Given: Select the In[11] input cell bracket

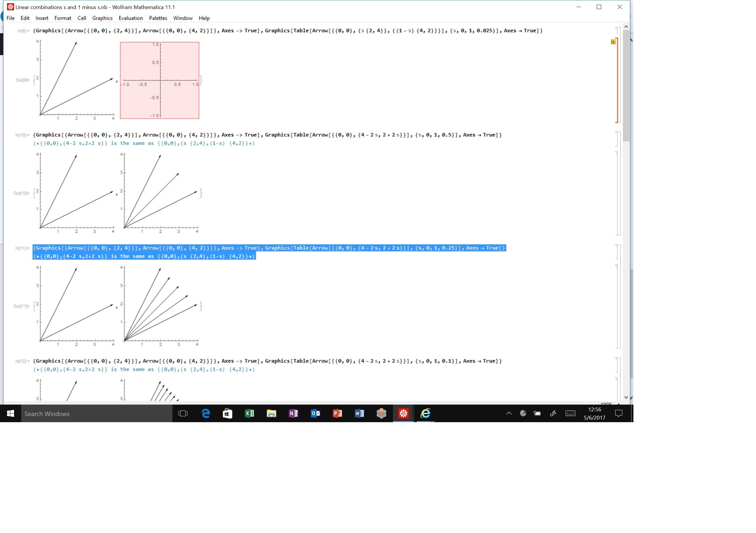Looking at the screenshot, I should point(615,252).
